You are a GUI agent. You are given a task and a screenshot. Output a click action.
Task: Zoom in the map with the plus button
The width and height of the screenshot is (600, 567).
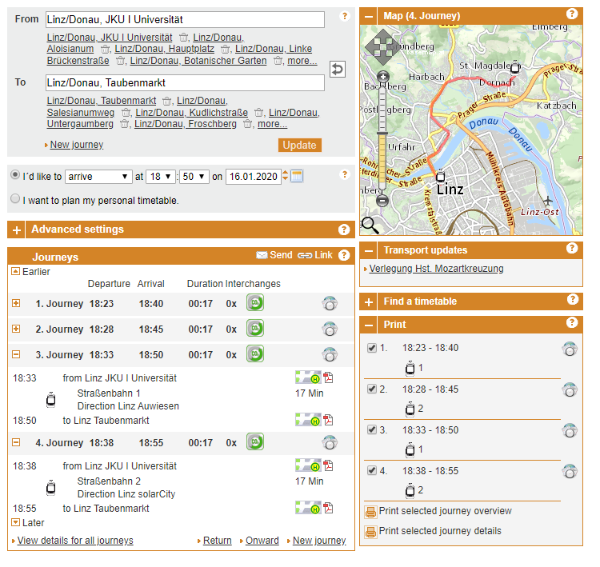pyautogui.click(x=382, y=77)
